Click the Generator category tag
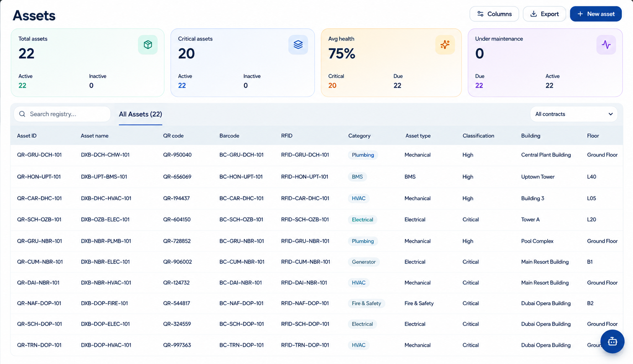The image size is (633, 364). (x=364, y=262)
